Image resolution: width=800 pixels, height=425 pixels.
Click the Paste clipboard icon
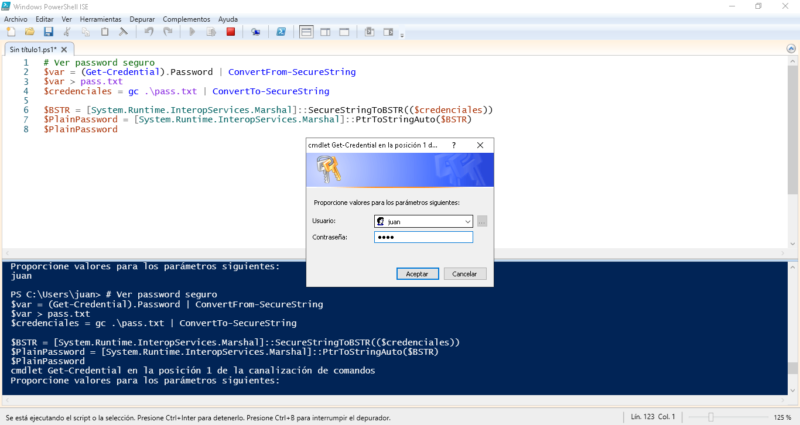pos(105,32)
